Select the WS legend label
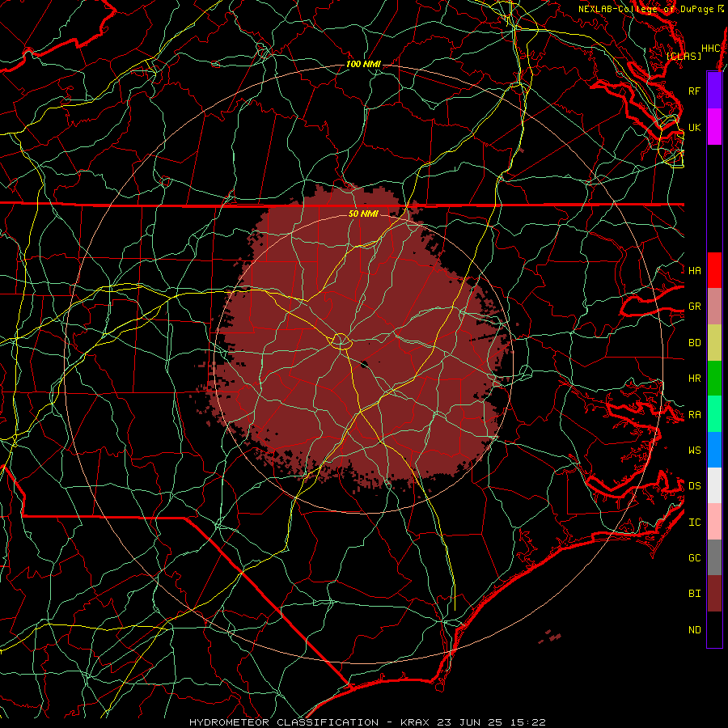The height and width of the screenshot is (728, 728). pyautogui.click(x=695, y=450)
